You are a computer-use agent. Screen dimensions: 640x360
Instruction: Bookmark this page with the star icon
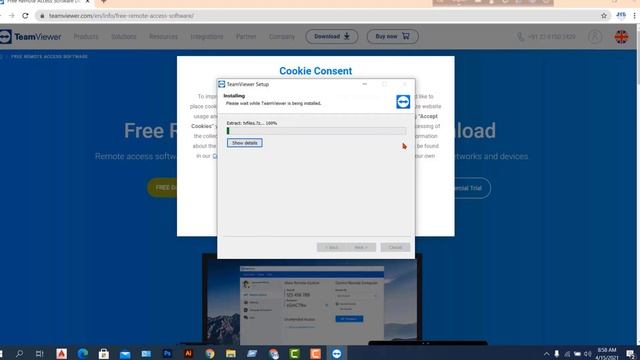pos(604,16)
